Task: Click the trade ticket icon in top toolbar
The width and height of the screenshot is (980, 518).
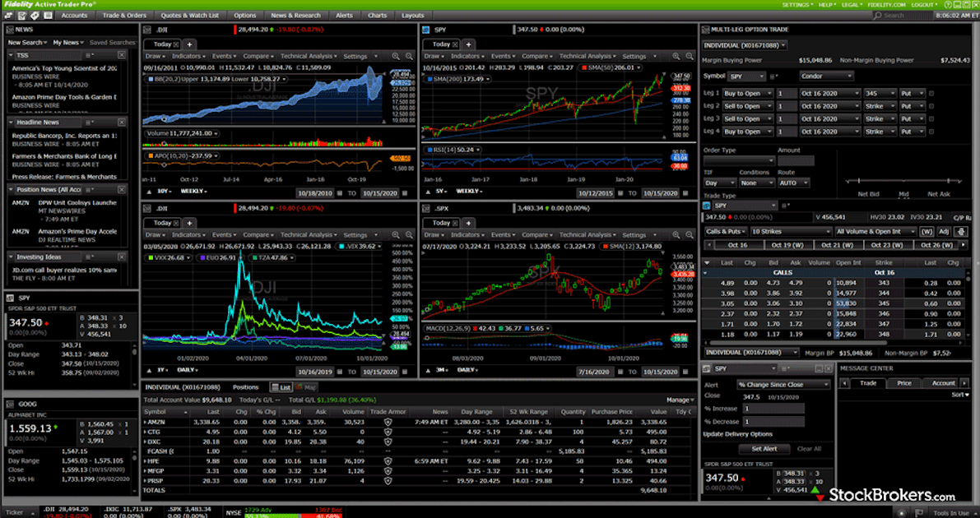Action: click(x=23, y=15)
